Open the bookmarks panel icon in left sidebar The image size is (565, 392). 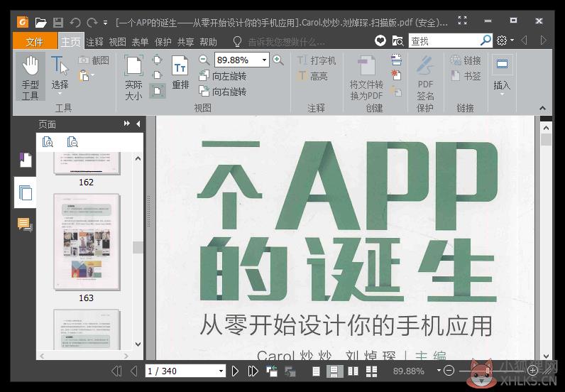point(26,160)
